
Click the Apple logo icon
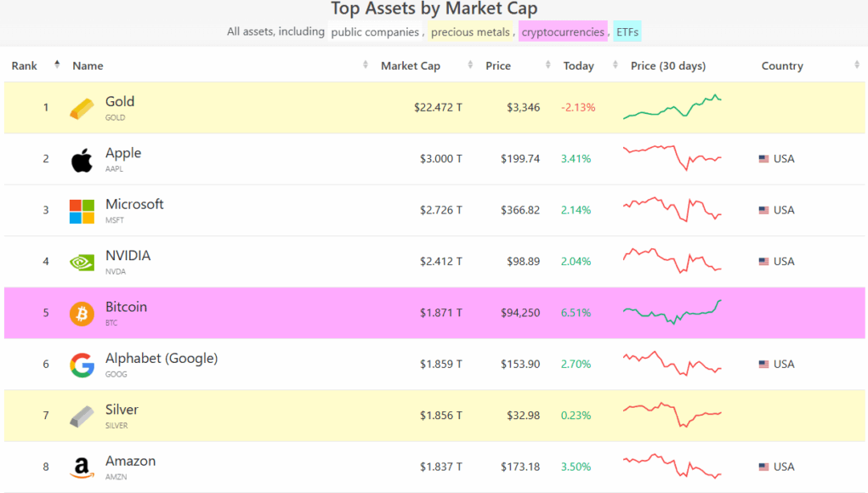click(82, 160)
